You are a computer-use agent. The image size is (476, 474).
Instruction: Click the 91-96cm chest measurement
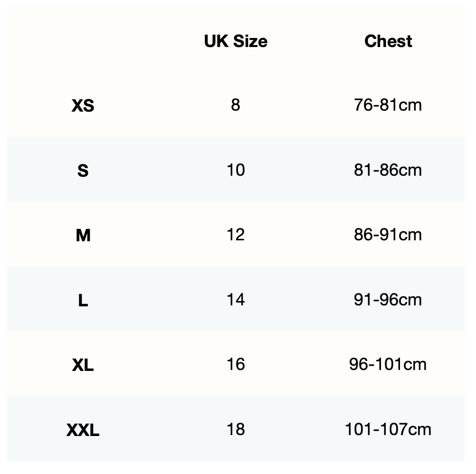pos(388,300)
